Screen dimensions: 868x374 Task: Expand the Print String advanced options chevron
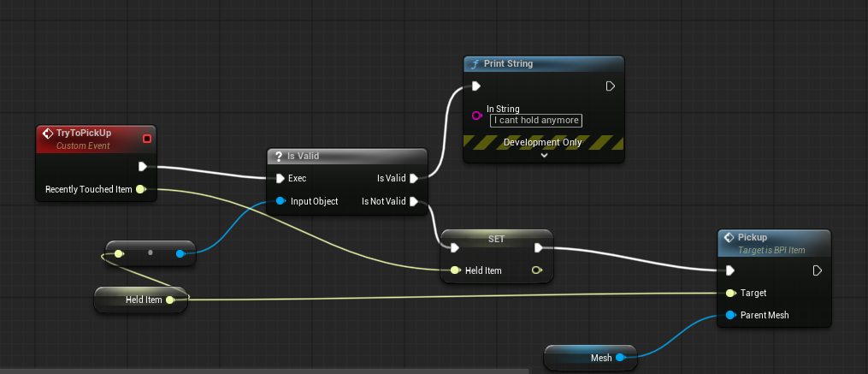point(544,156)
